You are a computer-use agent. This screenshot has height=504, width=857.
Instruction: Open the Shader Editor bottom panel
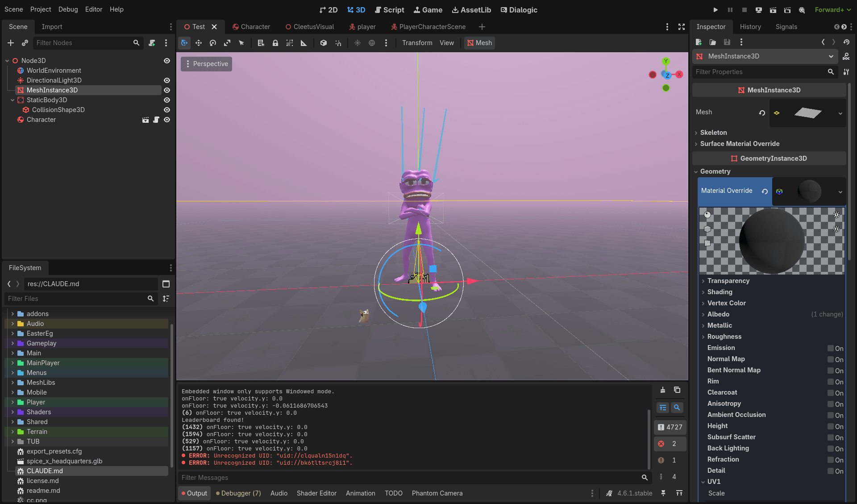tap(316, 493)
